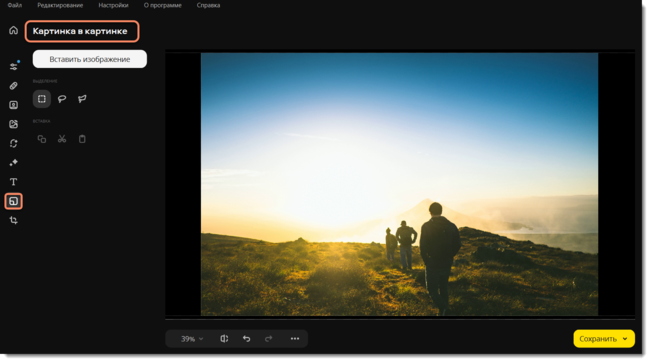Open the Файл menu
This screenshot has height=362, width=650.
[15, 5]
